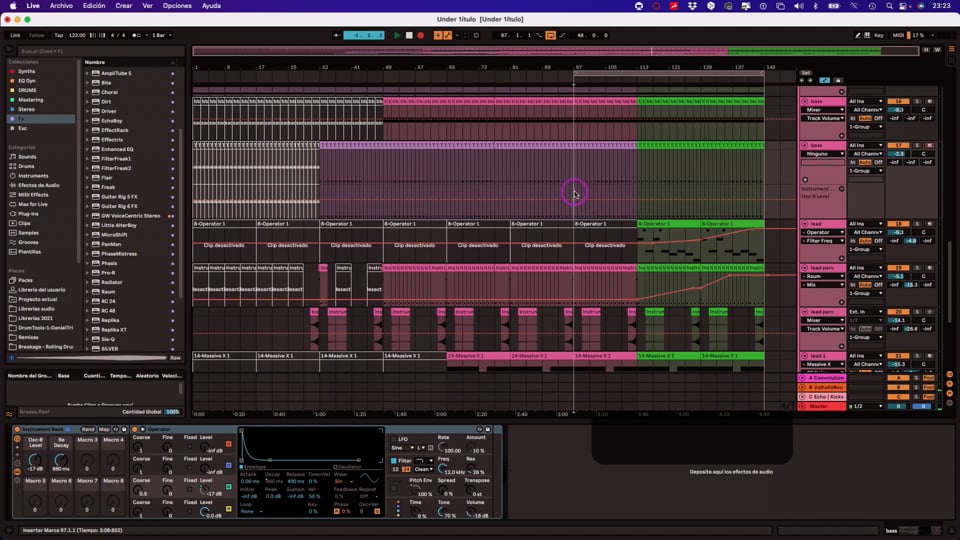Toggle MIDI arrangement overdub plus icon
The image size is (960, 540).
438,36
